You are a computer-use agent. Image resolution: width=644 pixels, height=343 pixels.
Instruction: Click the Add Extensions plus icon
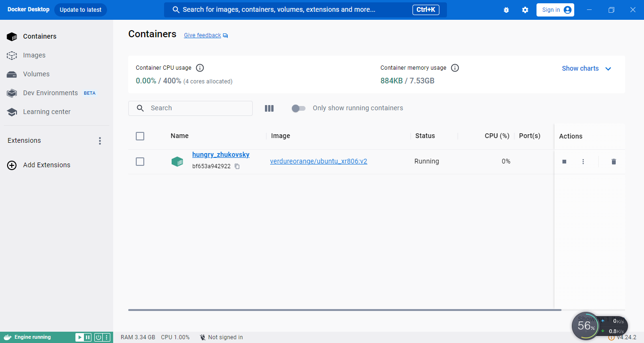point(12,165)
